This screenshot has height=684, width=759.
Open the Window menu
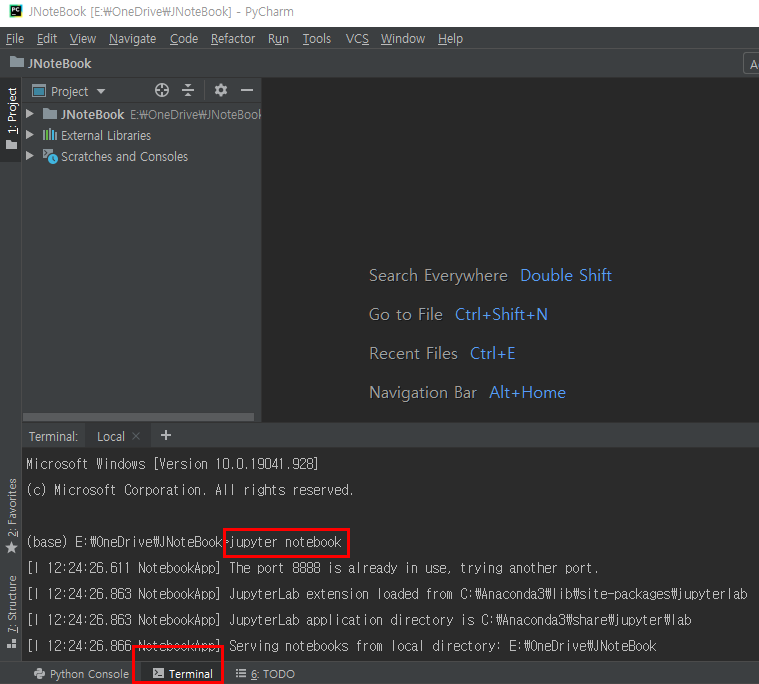tap(403, 39)
